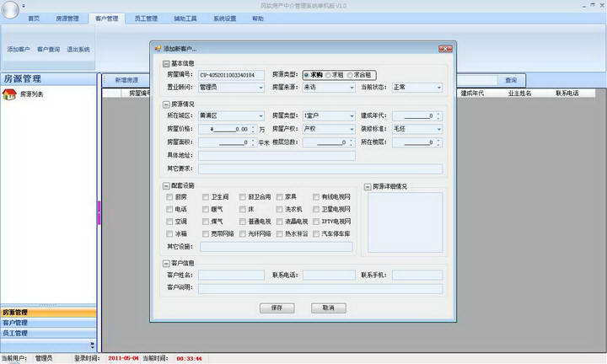
Task: Open the 帮助 ribbon tab
Action: pyautogui.click(x=258, y=19)
